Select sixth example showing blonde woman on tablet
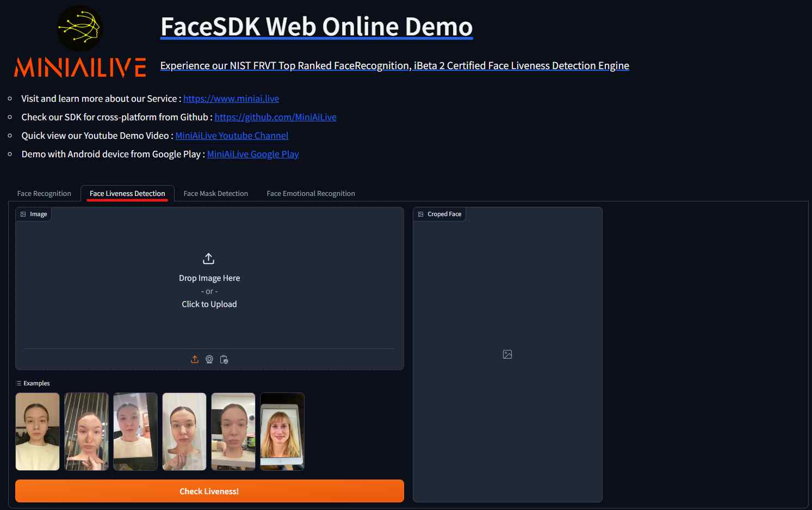The width and height of the screenshot is (812, 510). [x=282, y=432]
